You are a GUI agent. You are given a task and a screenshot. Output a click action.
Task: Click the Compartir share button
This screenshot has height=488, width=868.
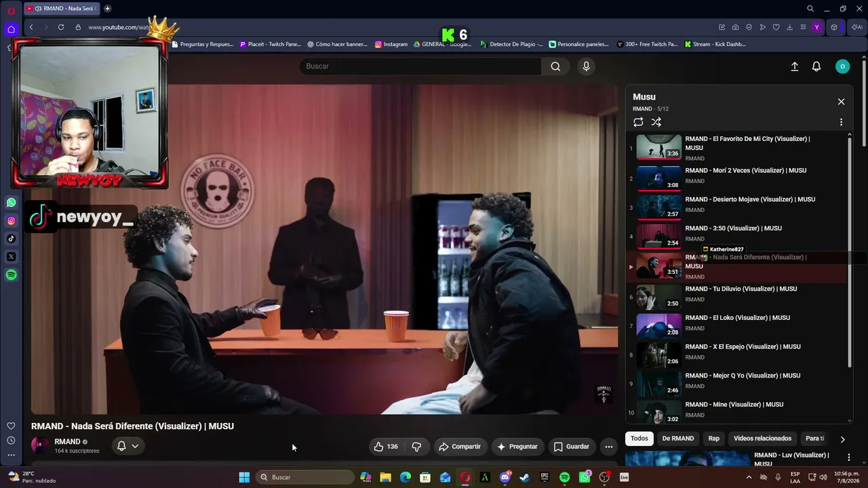(x=460, y=447)
